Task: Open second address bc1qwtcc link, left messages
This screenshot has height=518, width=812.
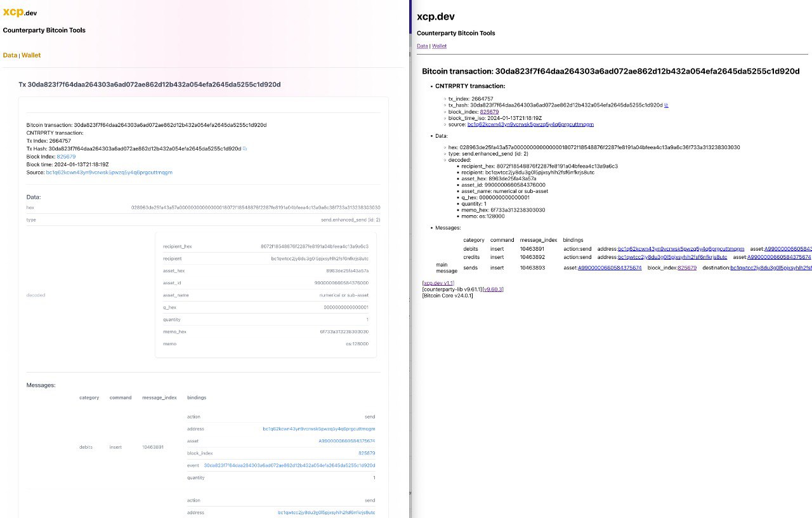Action: pos(326,512)
